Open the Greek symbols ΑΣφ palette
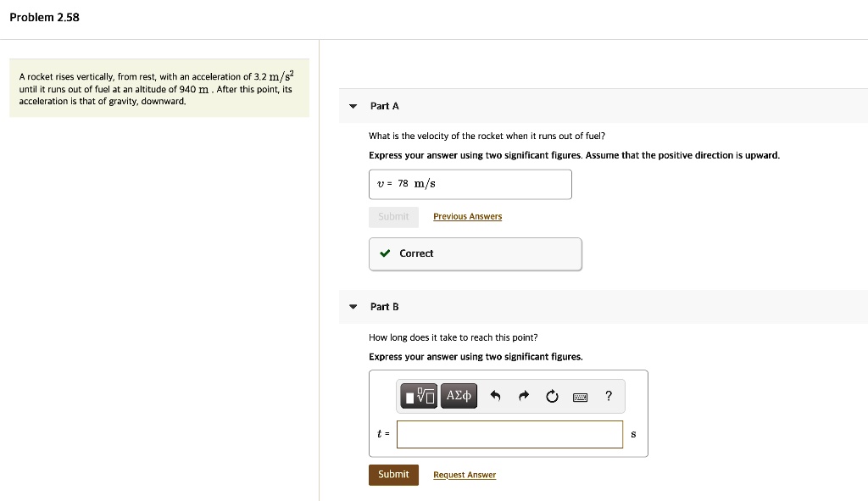Image resolution: width=868 pixels, height=501 pixels. [x=459, y=396]
